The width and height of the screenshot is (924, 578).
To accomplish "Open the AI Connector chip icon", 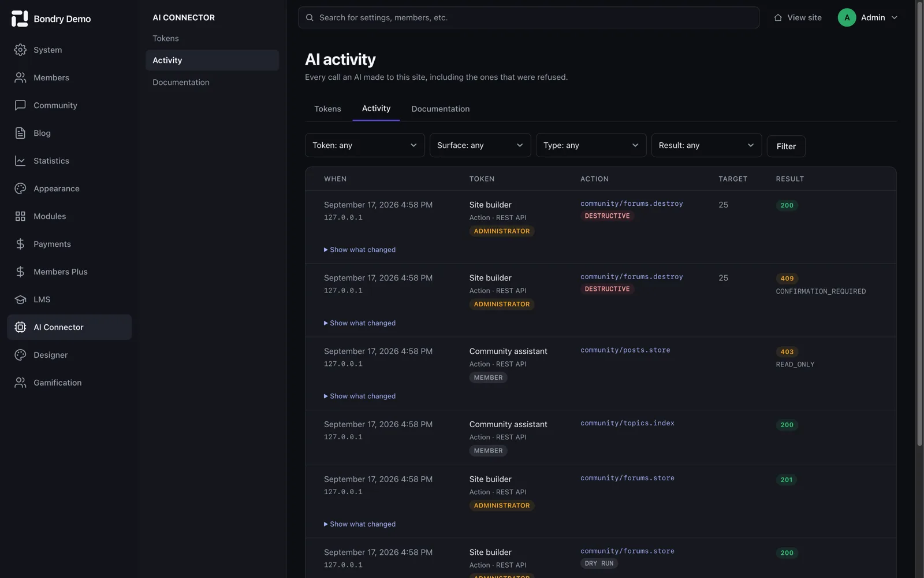I will pos(20,327).
